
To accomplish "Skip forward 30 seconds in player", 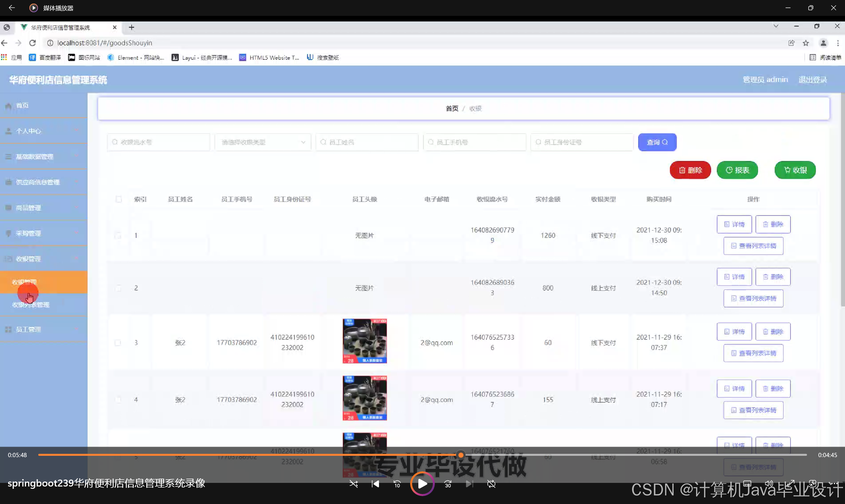I will pos(448,484).
